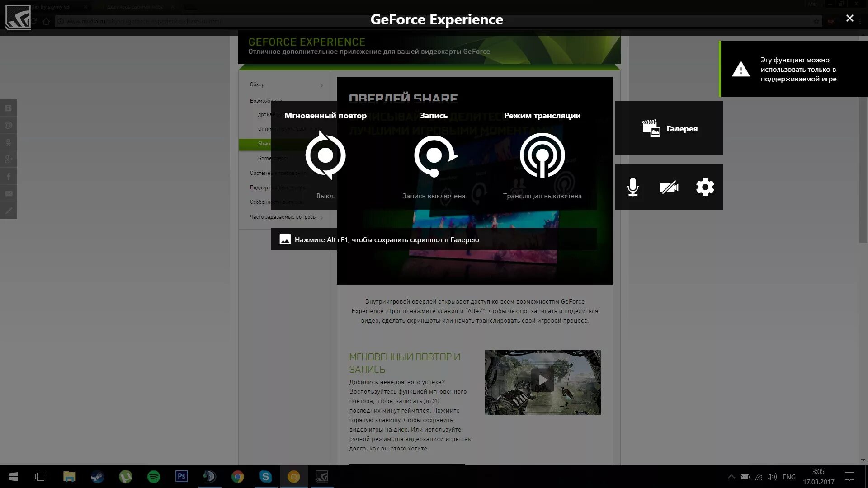Click the supported-game notification text
The image size is (868, 488).
798,69
